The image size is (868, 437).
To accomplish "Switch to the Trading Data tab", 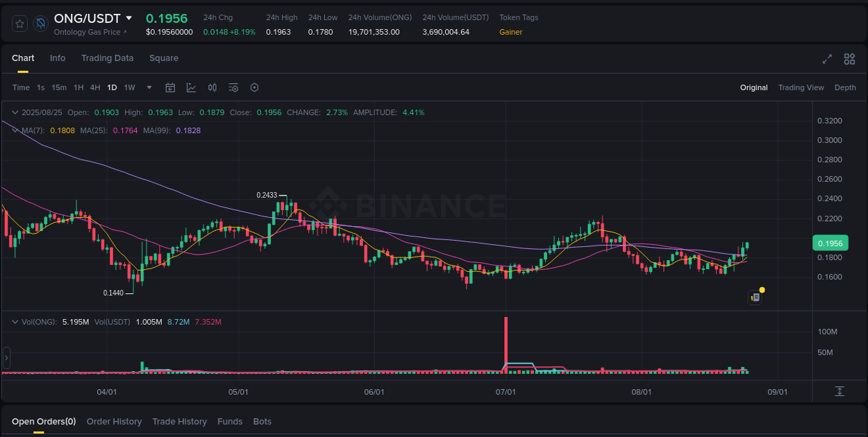I will point(107,58).
